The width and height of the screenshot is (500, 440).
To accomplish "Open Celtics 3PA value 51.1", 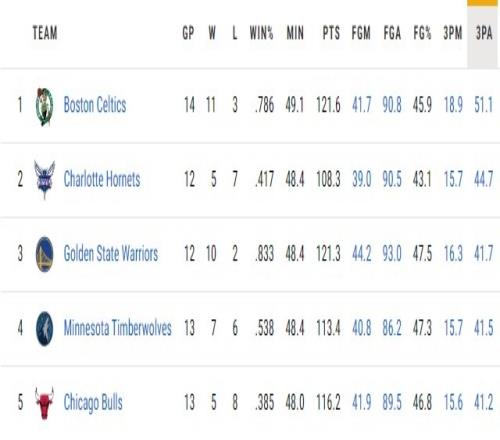I will [483, 105].
